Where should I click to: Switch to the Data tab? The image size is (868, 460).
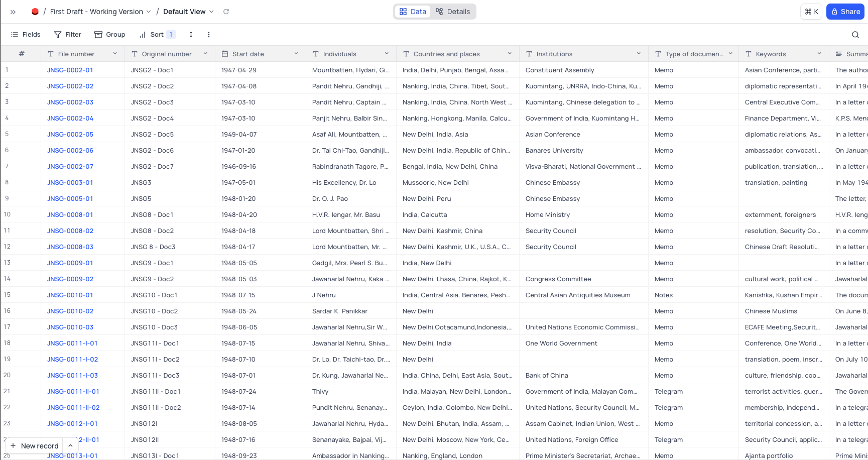tap(413, 12)
